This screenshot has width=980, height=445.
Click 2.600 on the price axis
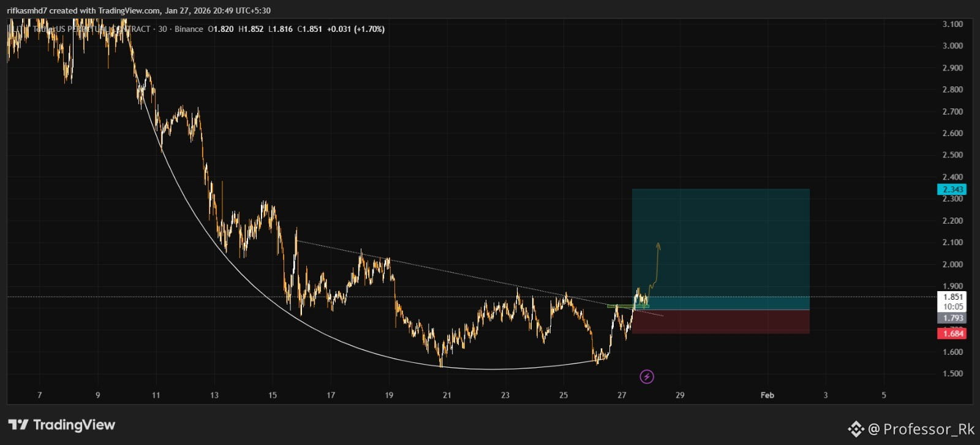[952, 133]
